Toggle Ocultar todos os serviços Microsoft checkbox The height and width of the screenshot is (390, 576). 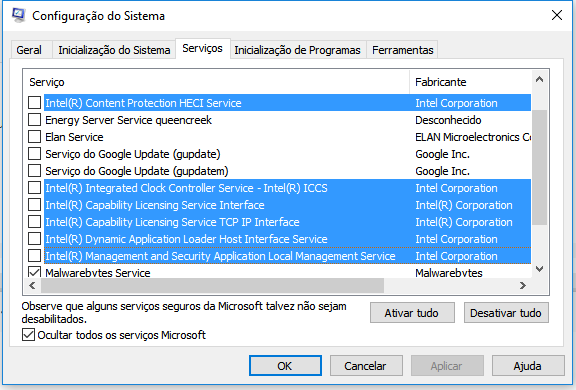coord(28,335)
